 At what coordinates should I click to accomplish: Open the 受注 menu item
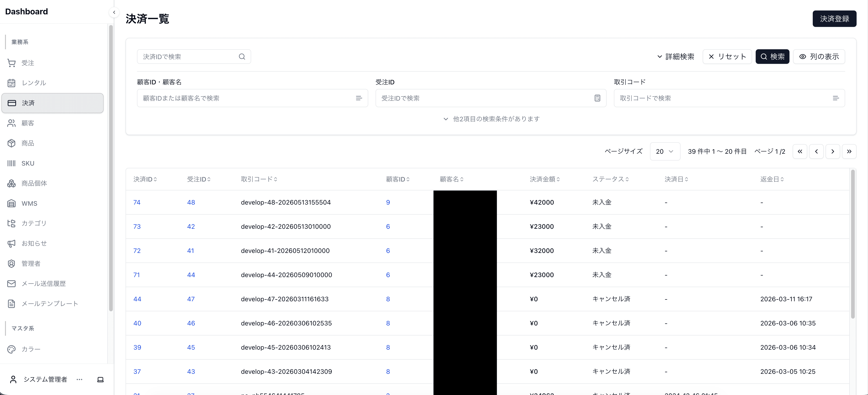(x=53, y=63)
